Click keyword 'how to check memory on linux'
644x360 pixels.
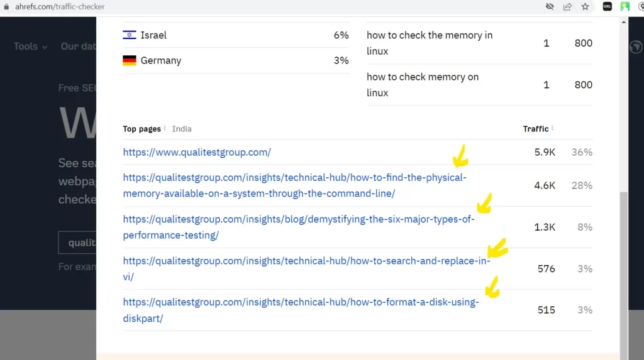[x=422, y=85]
